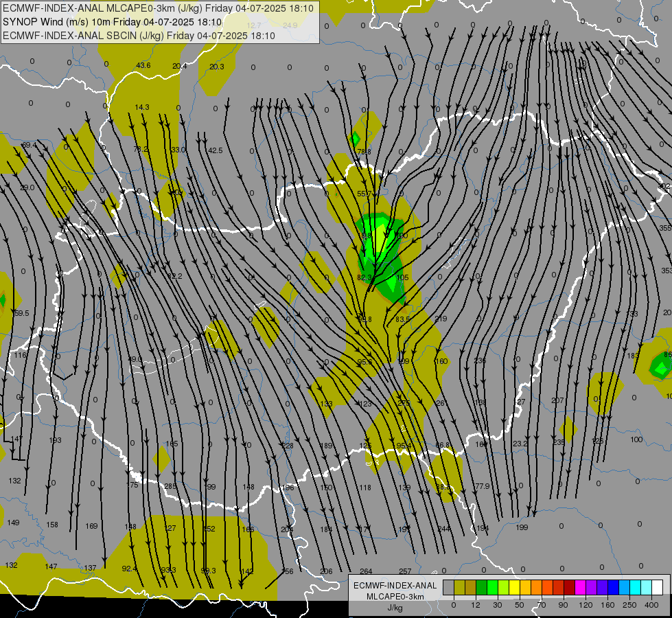Image resolution: width=672 pixels, height=618 pixels.
Task: Select the legend tick label 90
Action: click(x=563, y=605)
